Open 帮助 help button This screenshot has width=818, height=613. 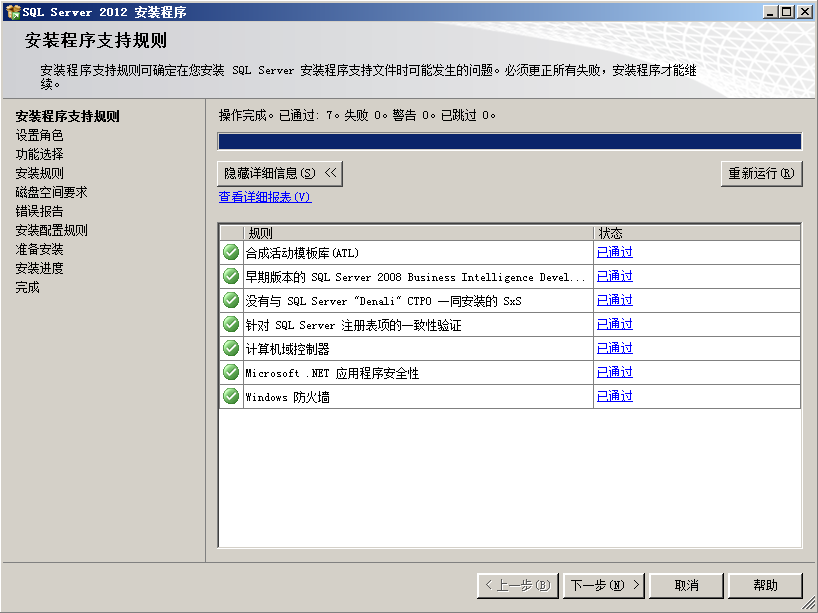point(765,585)
